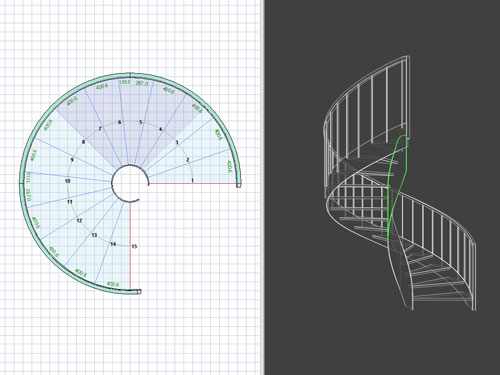Select step number 14 label
The width and height of the screenshot is (500, 375).
click(x=113, y=244)
